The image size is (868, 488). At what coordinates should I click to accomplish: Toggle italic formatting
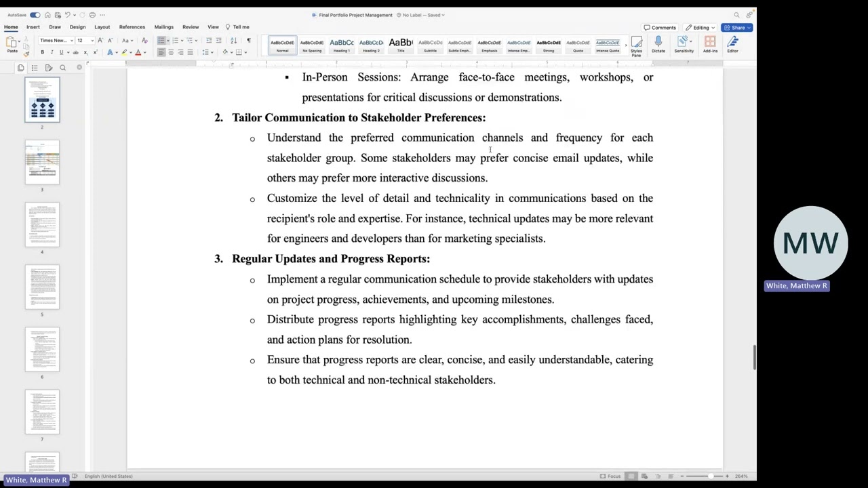click(x=52, y=52)
